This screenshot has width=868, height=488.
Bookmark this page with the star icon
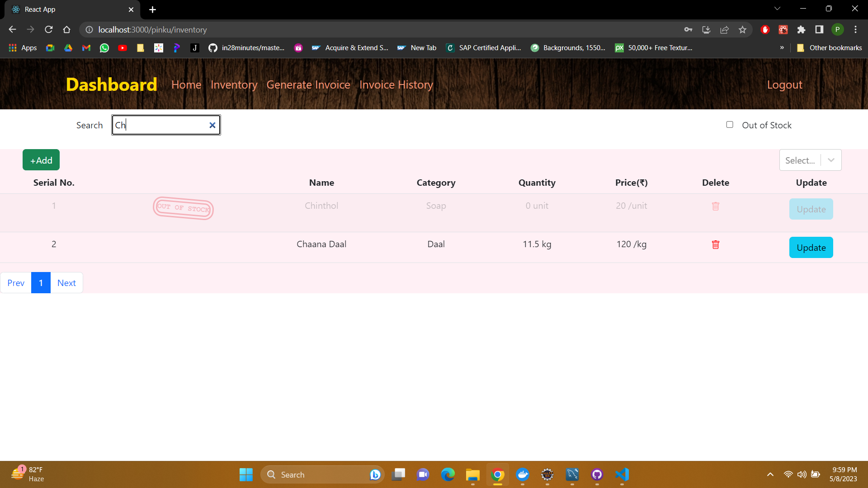(742, 29)
